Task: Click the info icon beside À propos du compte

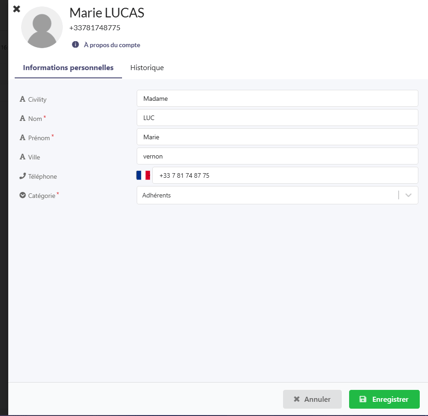Action: 75,44
